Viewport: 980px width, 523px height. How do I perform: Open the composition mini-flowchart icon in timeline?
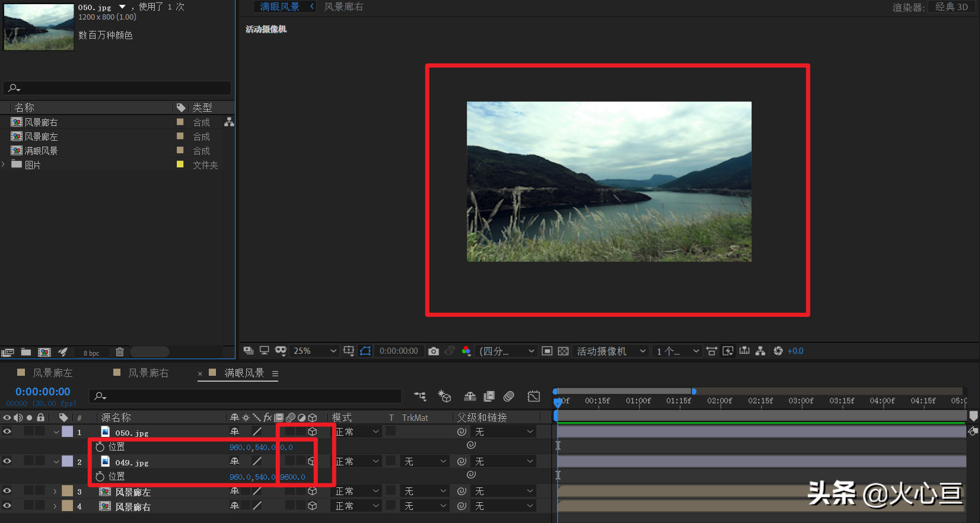pyautogui.click(x=420, y=396)
